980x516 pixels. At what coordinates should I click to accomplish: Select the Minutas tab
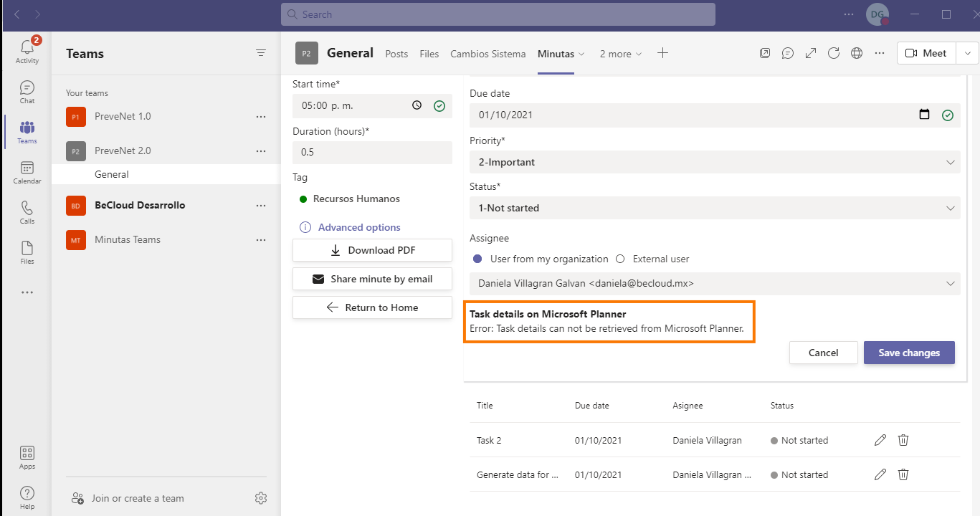coord(556,54)
